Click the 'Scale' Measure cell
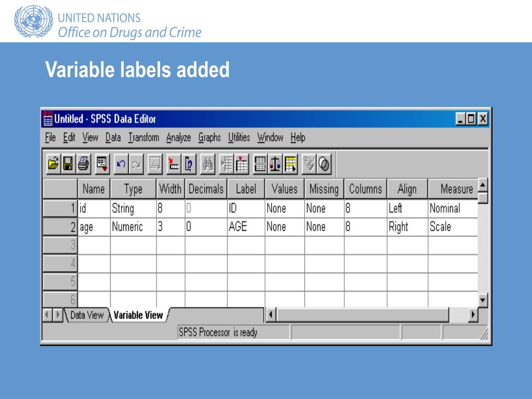Image resolution: width=532 pixels, height=399 pixels. click(453, 227)
